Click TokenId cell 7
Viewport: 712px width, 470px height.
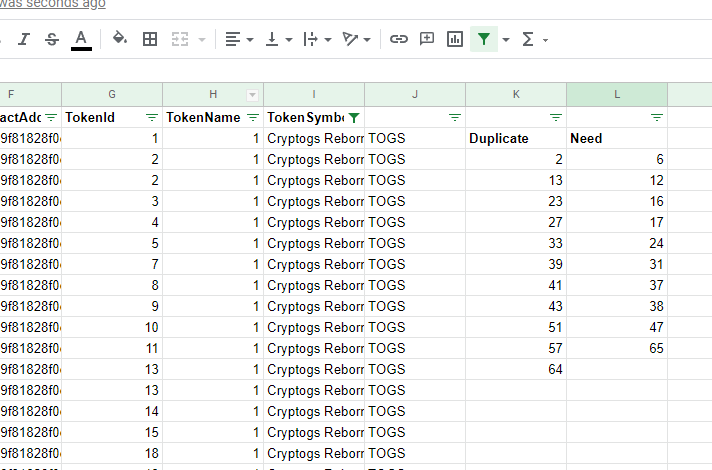112,264
